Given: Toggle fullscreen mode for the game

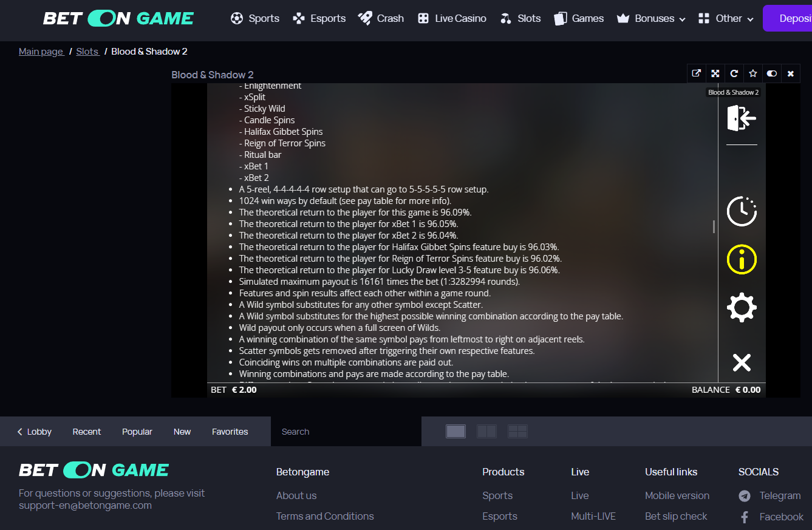Looking at the screenshot, I should (715, 73).
